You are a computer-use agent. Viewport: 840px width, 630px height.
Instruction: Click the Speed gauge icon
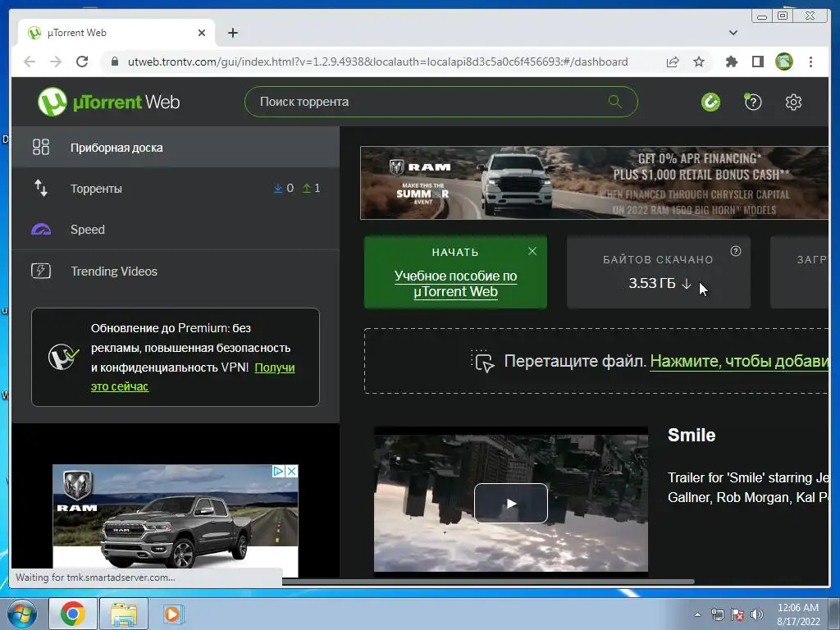41,230
